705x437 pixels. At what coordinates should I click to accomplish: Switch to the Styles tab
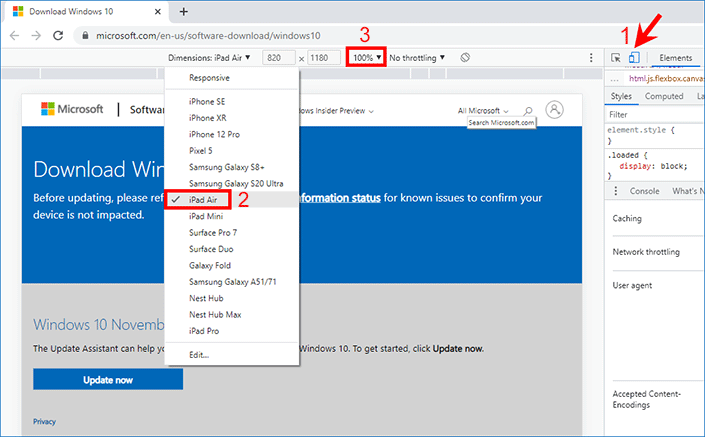[x=621, y=96]
